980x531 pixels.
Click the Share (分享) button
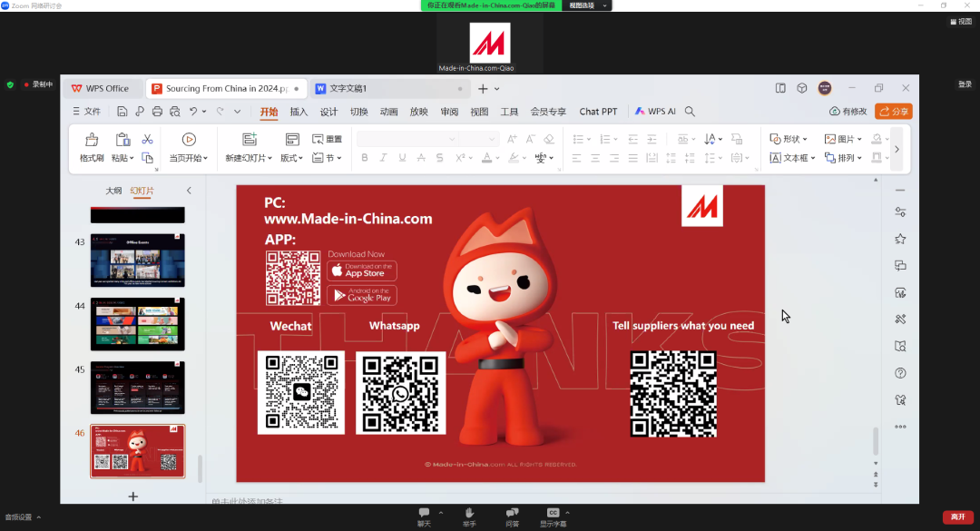pos(894,112)
